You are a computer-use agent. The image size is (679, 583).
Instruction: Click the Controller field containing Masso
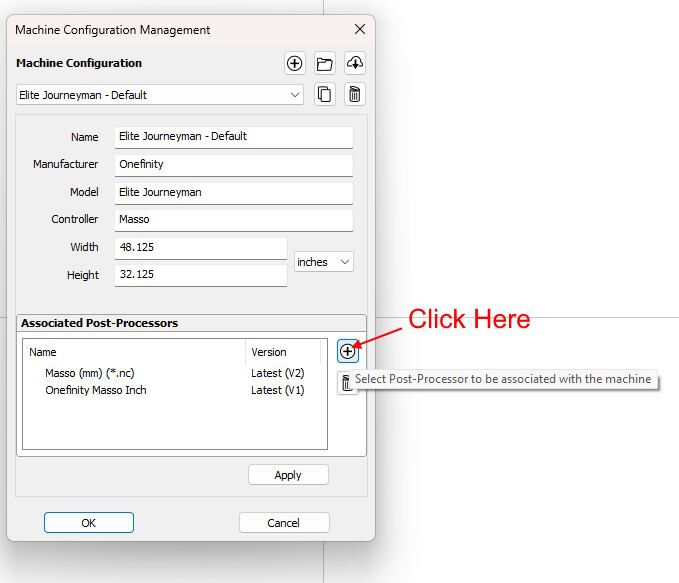click(x=233, y=220)
